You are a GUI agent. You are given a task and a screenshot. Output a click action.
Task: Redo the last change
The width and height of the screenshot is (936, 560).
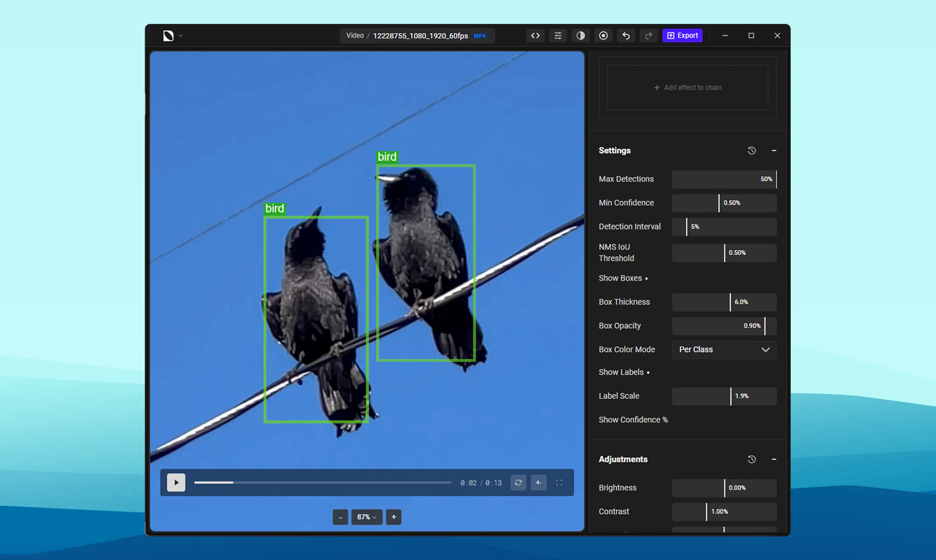click(x=648, y=35)
